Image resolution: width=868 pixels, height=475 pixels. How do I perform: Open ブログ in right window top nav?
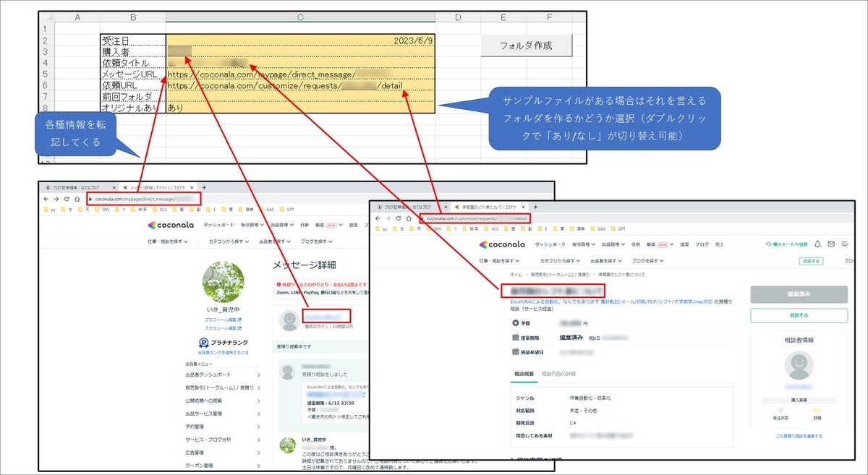(701, 245)
